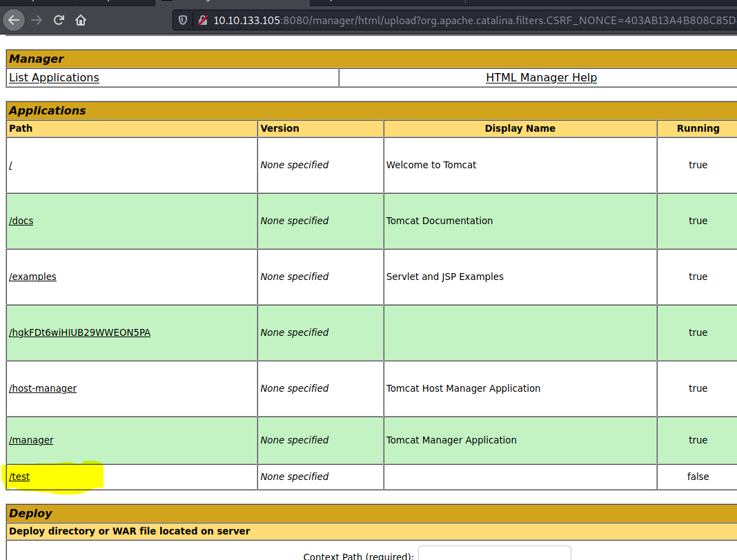Screen dimensions: 737x560
Task: Click the Display Name column header
Action: (520, 128)
